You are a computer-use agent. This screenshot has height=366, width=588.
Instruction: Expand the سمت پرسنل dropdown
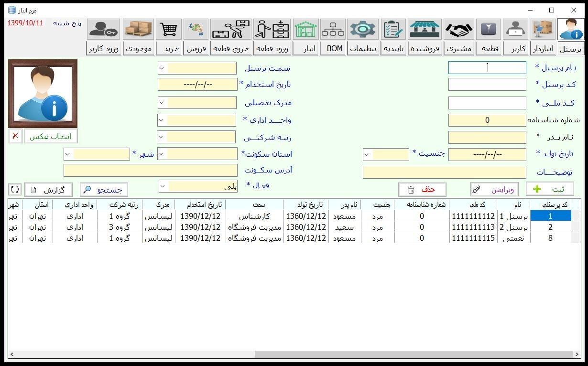coord(162,68)
